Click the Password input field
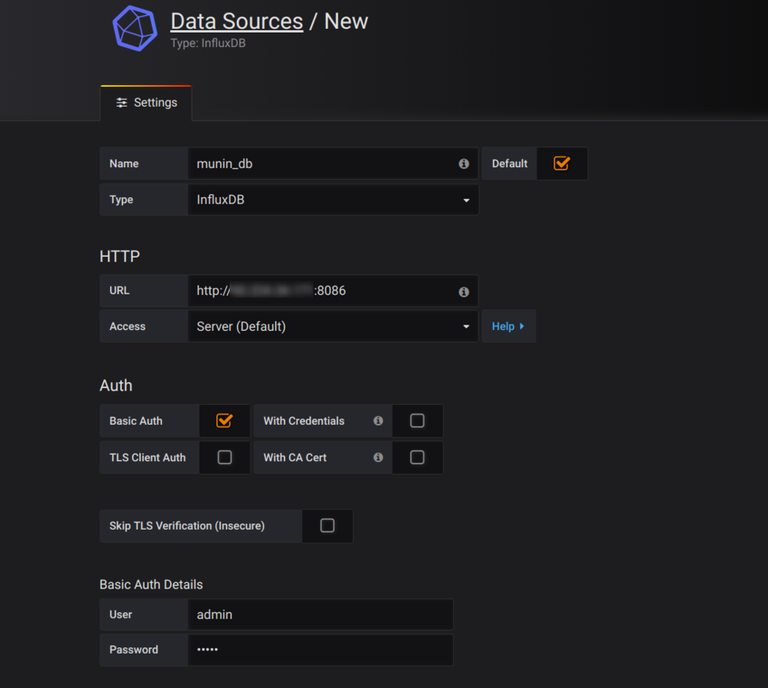768x688 pixels. [320, 650]
